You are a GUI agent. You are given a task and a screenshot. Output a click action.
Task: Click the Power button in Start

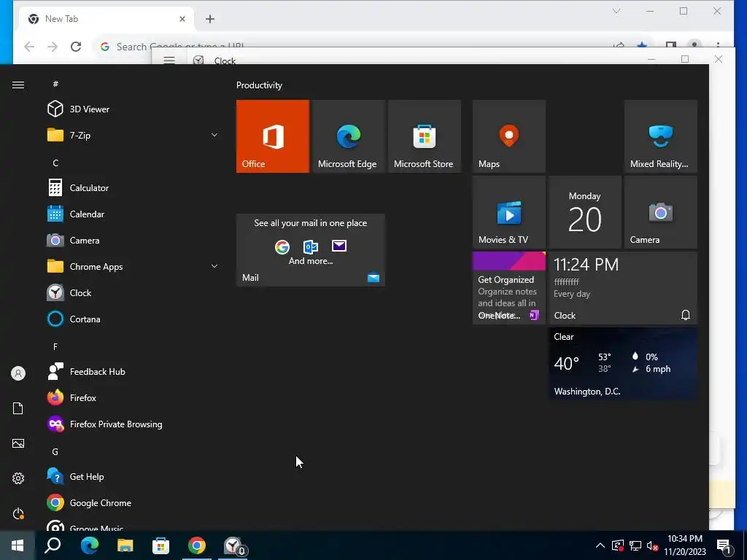pos(18,513)
